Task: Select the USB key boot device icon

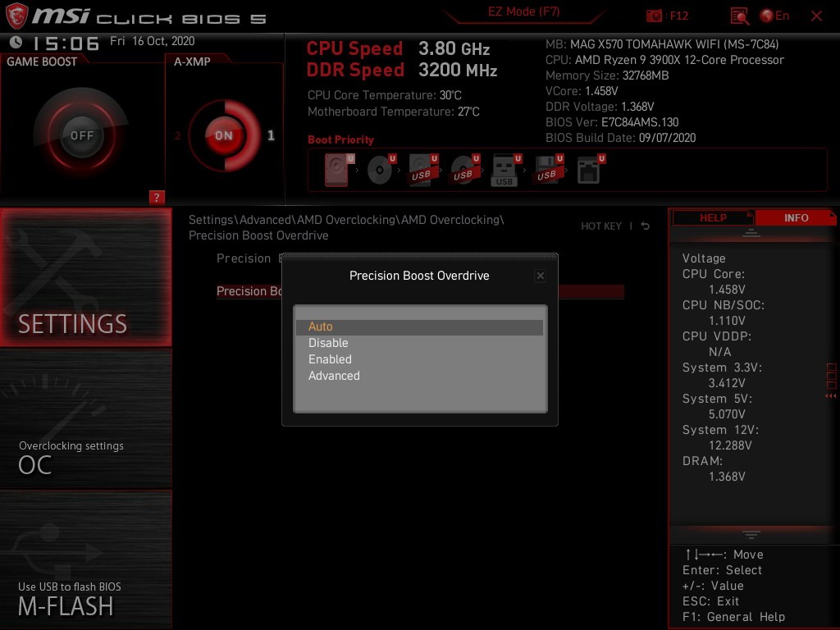Action: click(506, 170)
